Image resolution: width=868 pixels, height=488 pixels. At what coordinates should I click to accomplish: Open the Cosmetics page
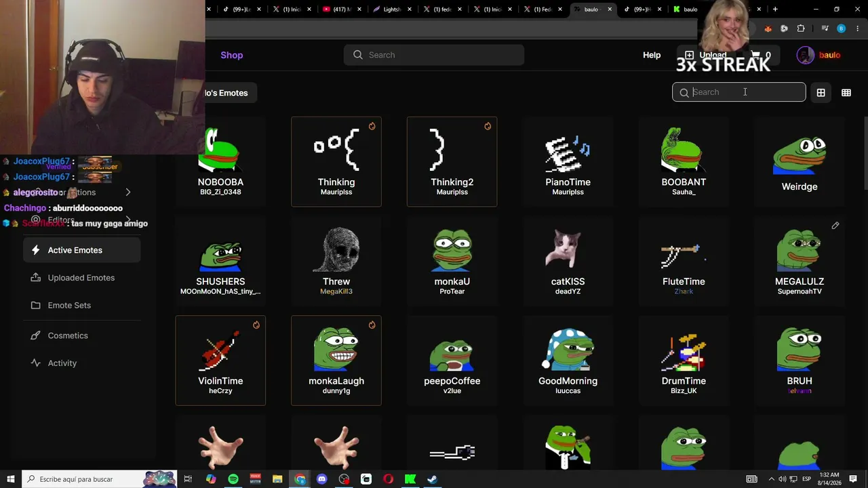click(x=82, y=335)
